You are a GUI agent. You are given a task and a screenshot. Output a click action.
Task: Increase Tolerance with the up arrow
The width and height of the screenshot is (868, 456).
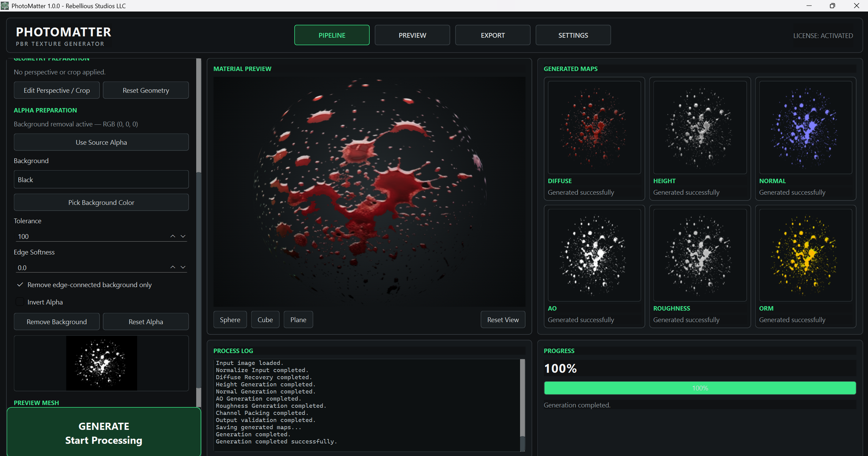[x=173, y=236]
